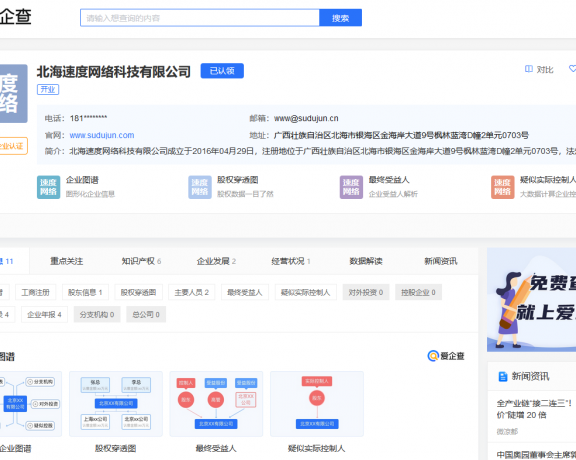
Task: Switch to the 重点关注 tab
Action: 66,261
